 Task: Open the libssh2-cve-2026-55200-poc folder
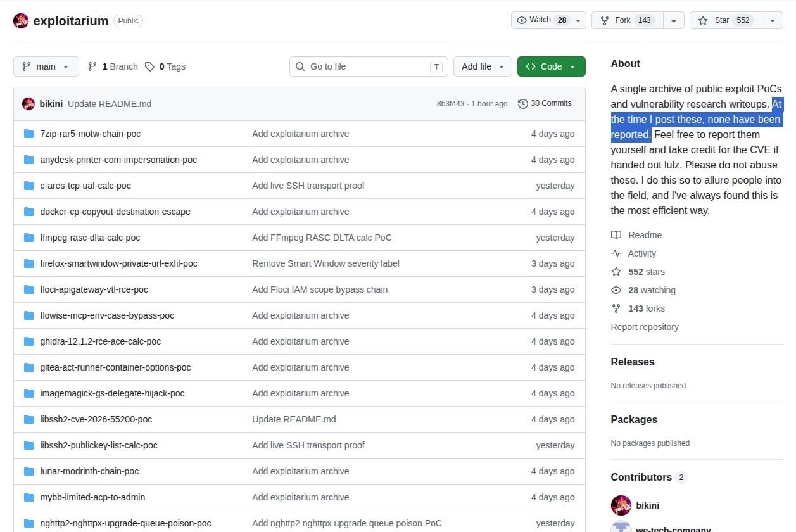click(x=96, y=419)
